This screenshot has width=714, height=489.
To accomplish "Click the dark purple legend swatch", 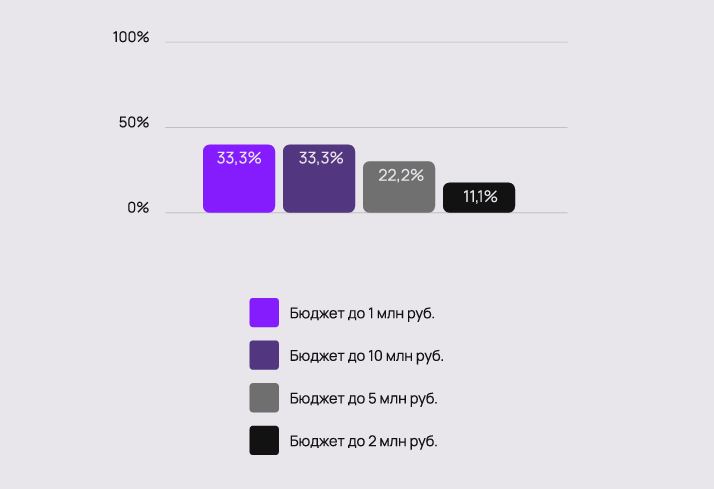I will [264, 355].
